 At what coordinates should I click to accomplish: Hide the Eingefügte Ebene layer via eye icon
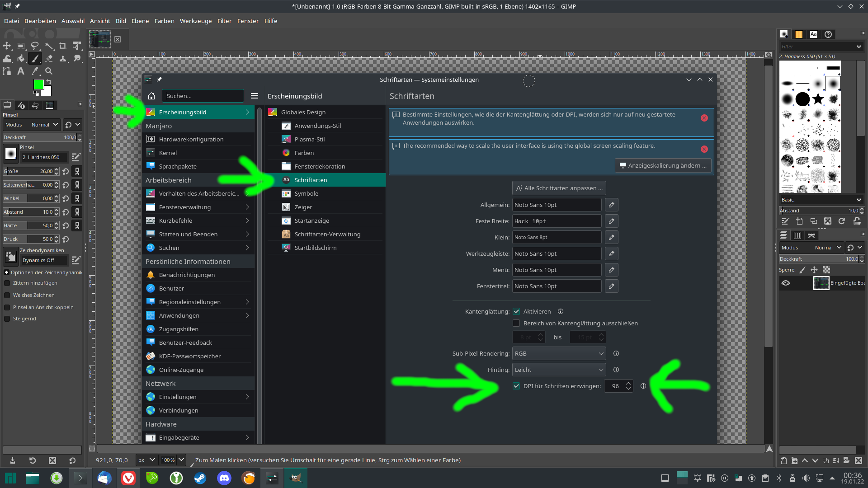tap(786, 283)
